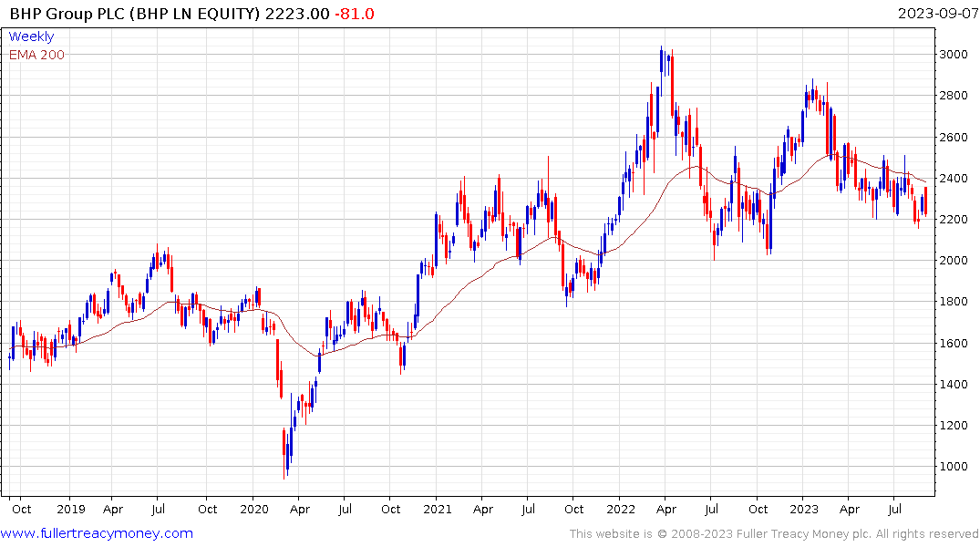Screen dimensions: 980x547
Task: Select the price change value -81.0
Action: (x=355, y=14)
